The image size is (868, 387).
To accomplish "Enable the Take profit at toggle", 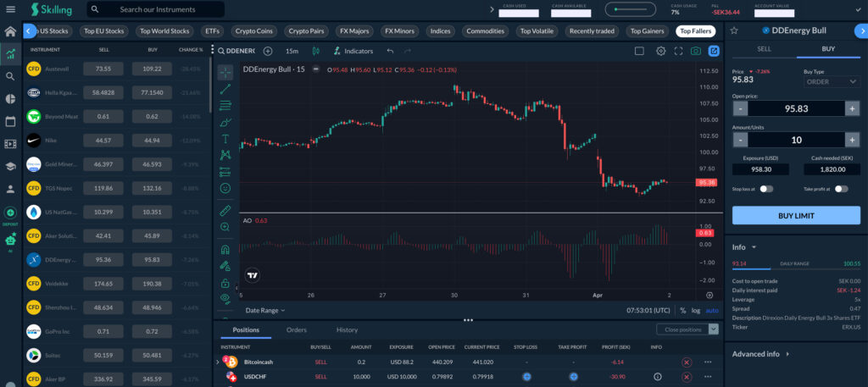I will click(x=841, y=190).
